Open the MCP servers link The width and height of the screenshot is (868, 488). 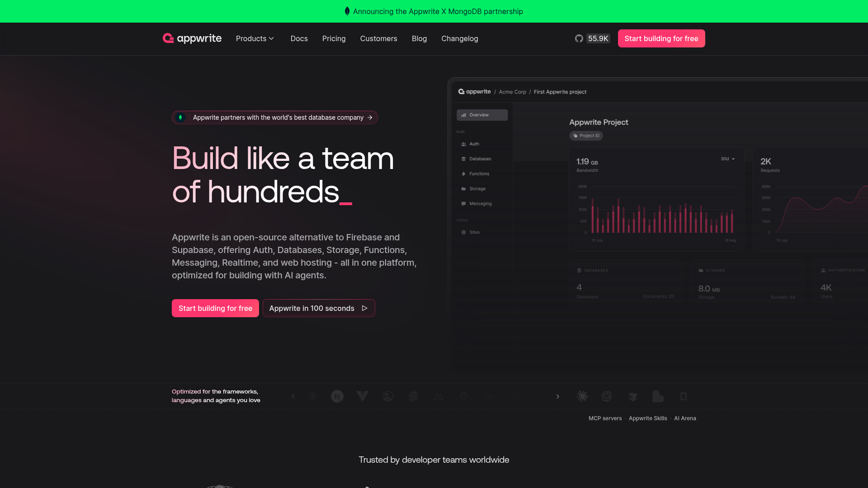click(605, 418)
